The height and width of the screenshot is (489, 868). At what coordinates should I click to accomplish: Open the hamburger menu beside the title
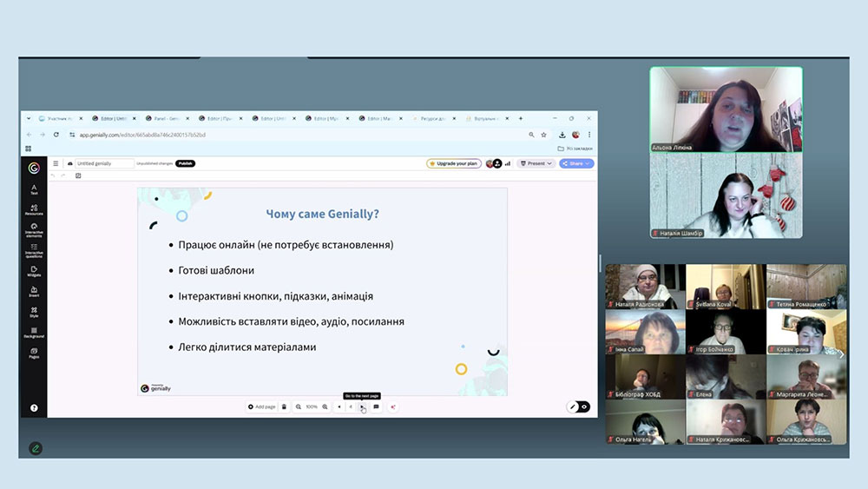click(x=56, y=163)
